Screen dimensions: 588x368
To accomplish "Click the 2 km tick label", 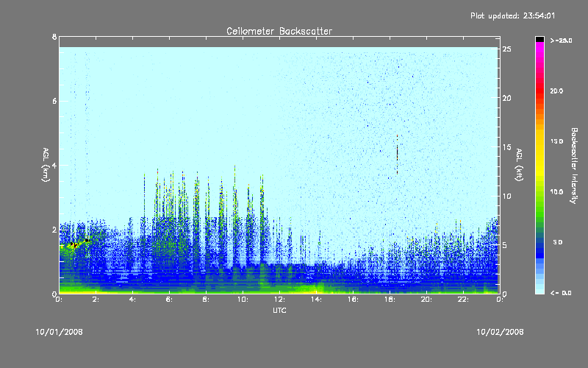I will (x=54, y=230).
